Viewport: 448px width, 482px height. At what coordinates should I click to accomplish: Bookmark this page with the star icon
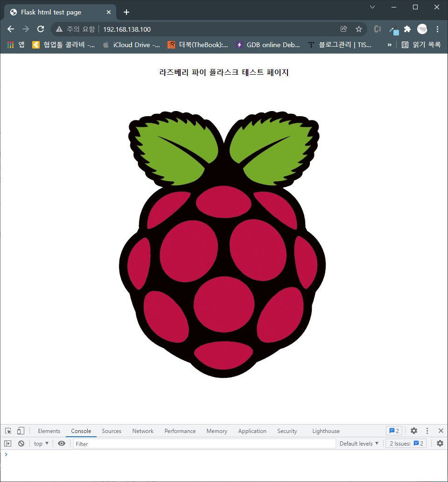click(358, 29)
